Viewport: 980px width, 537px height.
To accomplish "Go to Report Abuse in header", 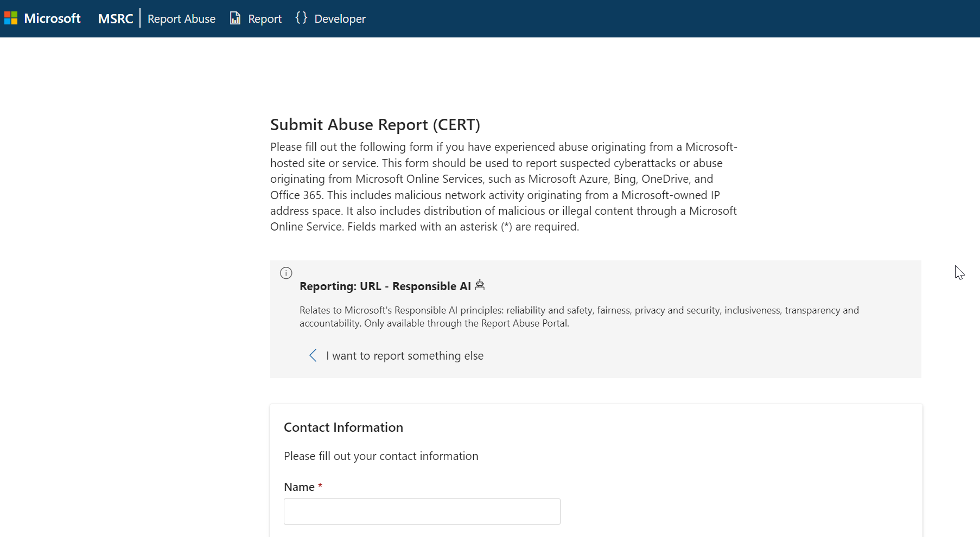I will point(181,19).
